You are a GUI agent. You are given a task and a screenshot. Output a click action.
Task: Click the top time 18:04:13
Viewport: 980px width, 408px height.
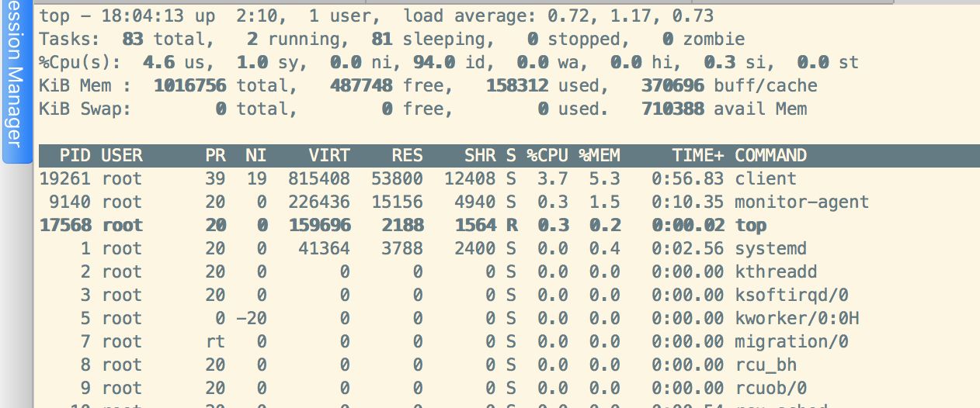pyautogui.click(x=143, y=16)
